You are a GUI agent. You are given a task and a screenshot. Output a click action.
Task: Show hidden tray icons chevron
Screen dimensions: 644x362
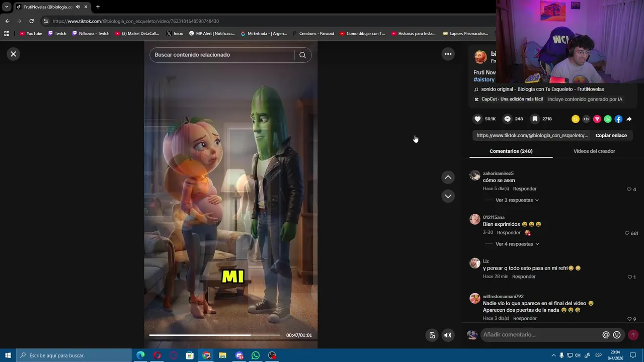pos(554,355)
